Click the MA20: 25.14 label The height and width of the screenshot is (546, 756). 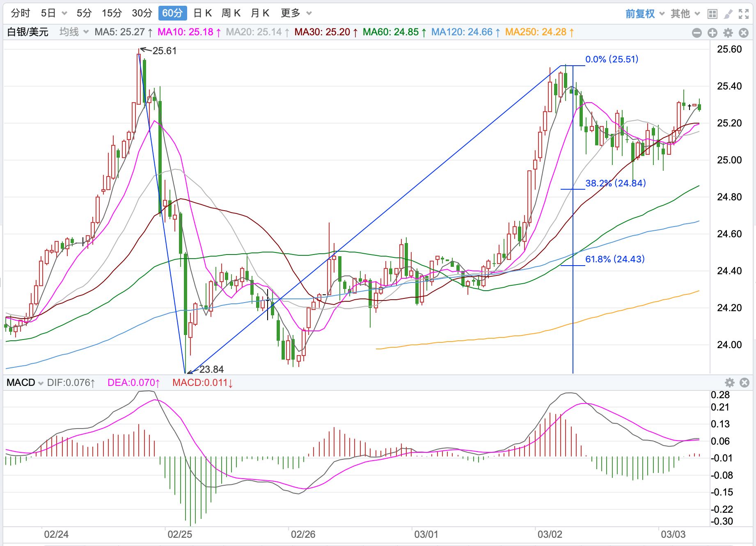(x=258, y=32)
